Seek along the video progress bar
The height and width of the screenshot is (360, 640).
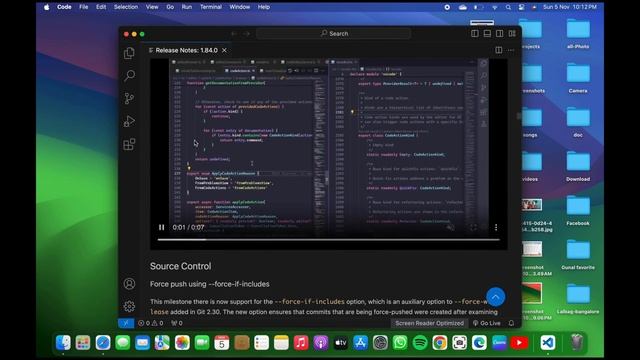(x=329, y=240)
